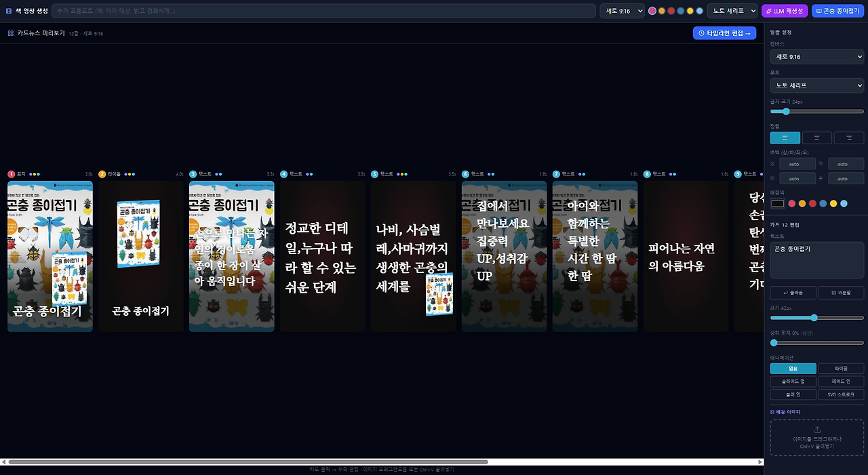Select the yellow background color swatch

click(x=833, y=203)
